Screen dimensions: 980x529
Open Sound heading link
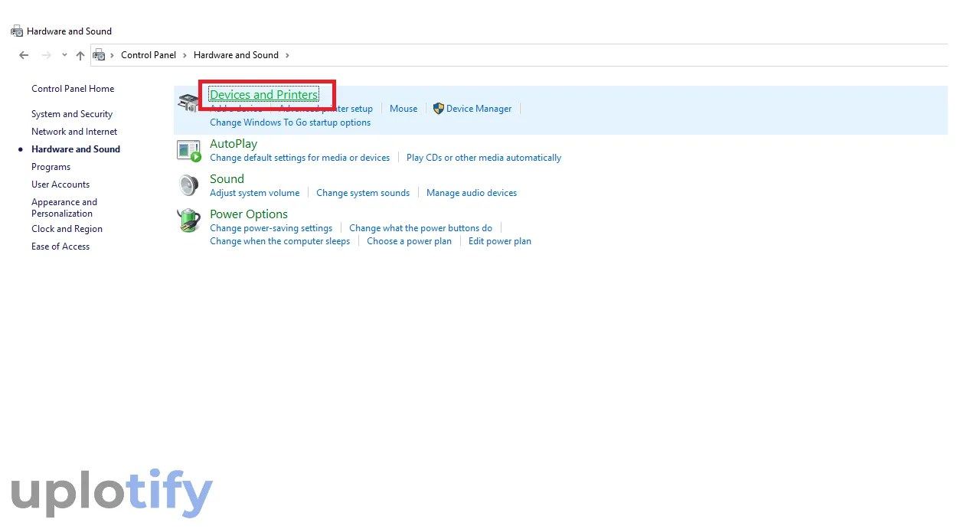(x=227, y=179)
